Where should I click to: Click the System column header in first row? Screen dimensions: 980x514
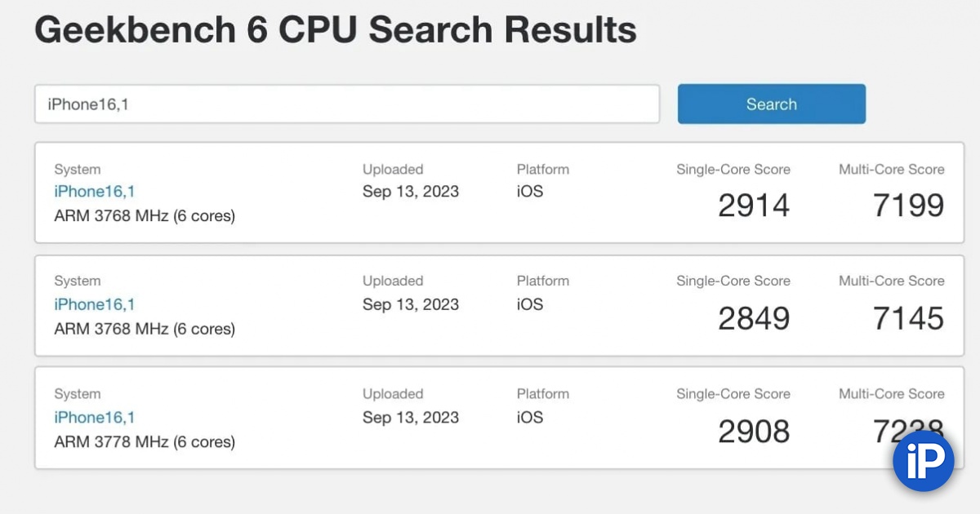tap(78, 169)
